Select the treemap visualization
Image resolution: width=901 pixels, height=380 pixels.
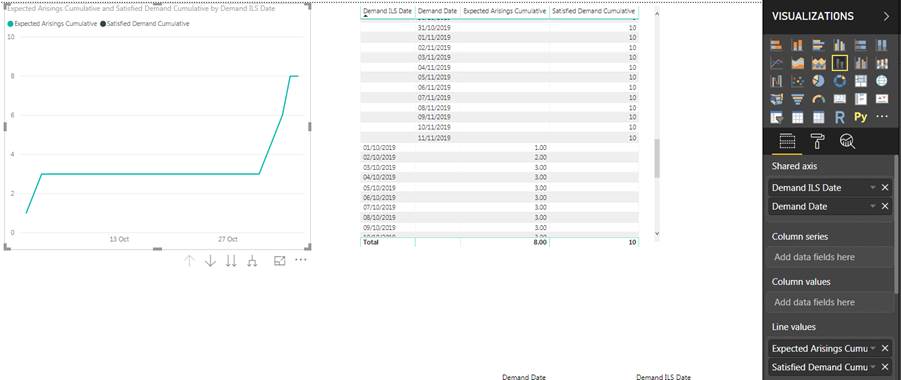(861, 81)
